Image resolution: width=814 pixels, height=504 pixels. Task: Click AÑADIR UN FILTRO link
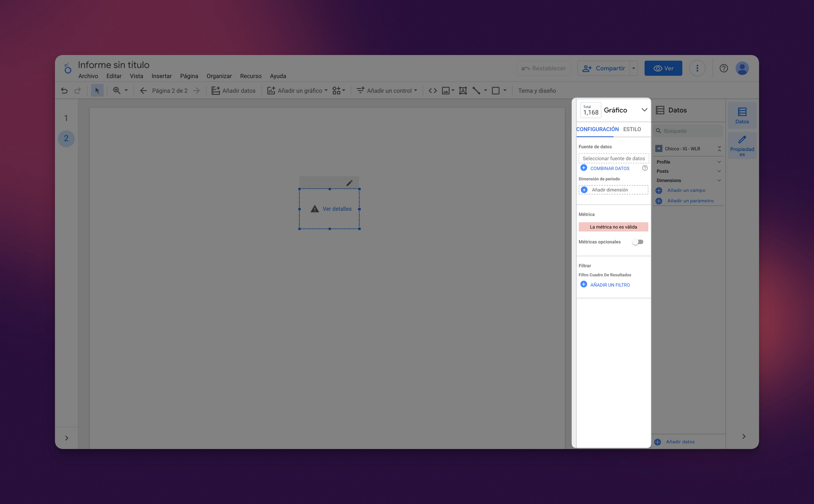point(610,285)
